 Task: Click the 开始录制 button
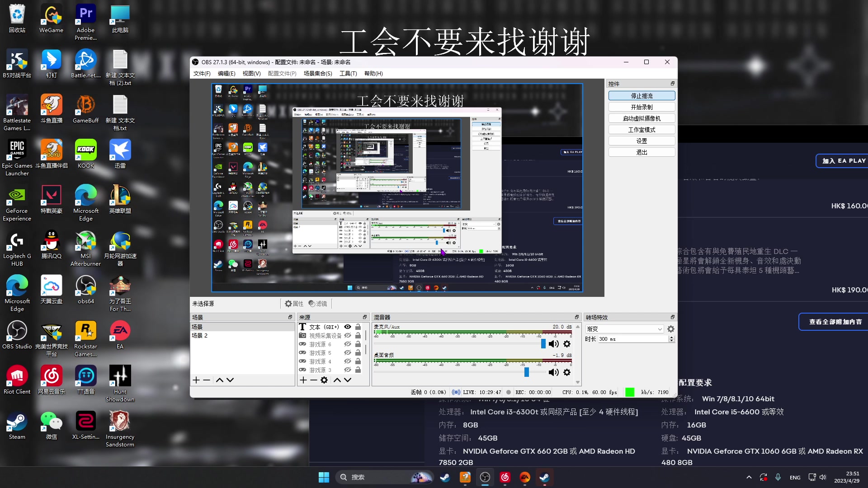click(x=642, y=107)
